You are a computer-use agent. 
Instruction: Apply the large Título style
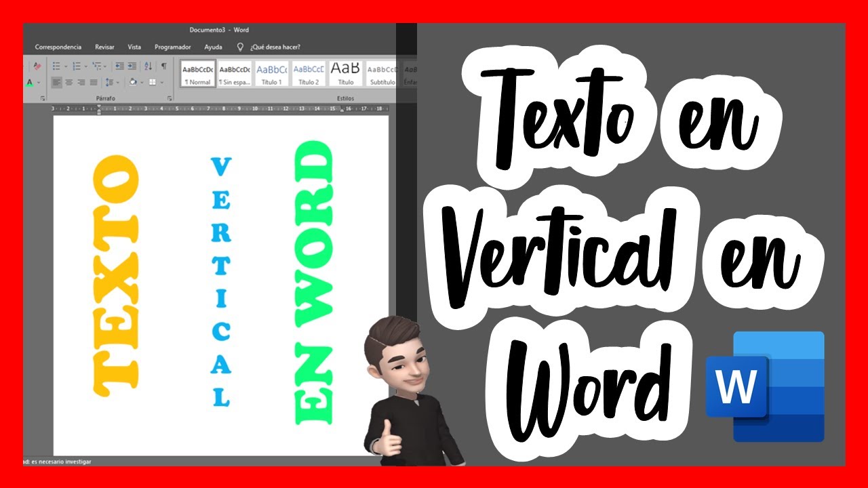346,74
